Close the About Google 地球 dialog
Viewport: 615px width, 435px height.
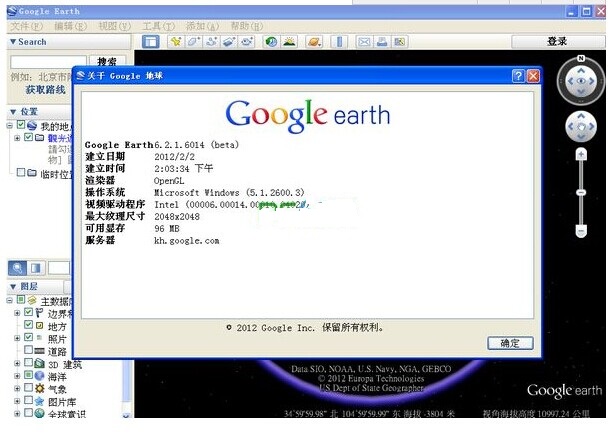click(533, 76)
